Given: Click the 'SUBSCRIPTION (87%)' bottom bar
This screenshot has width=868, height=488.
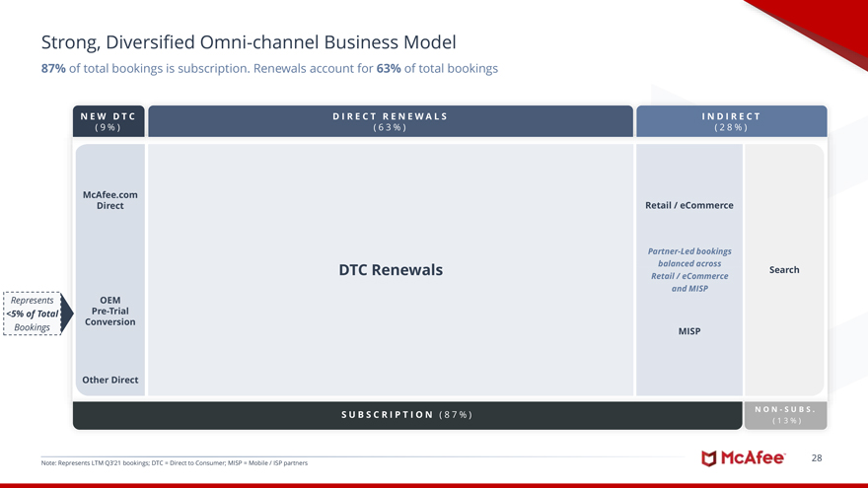Looking at the screenshot, I should point(407,415).
